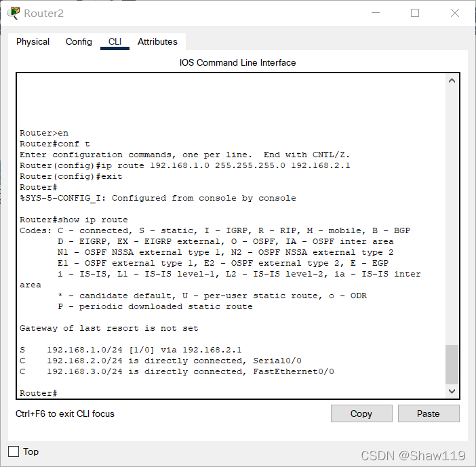Click the 'P - periodic downloaded static route' line
This screenshot has height=467, width=476.
pyautogui.click(x=155, y=306)
